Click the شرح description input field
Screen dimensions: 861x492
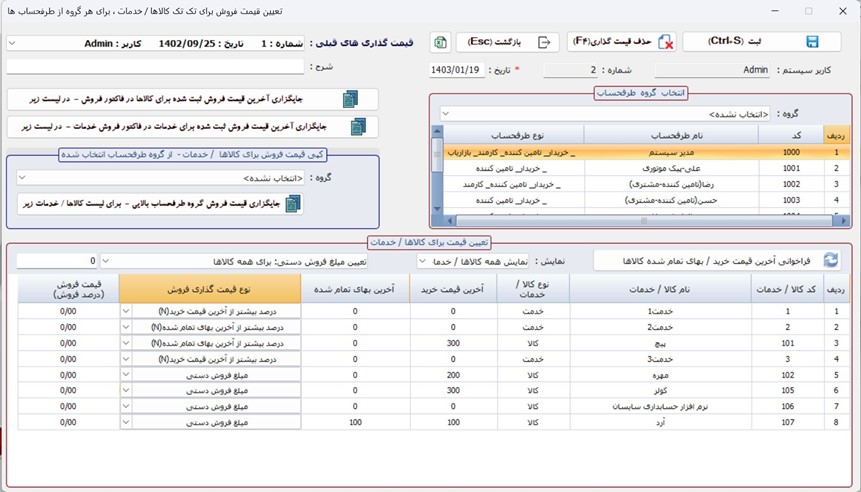tap(155, 66)
